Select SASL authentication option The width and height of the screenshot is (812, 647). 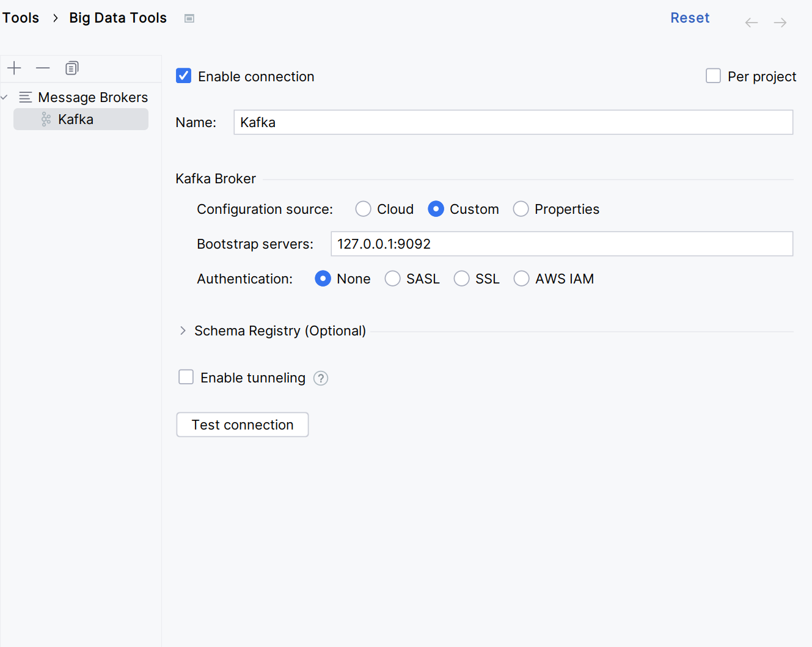point(393,279)
